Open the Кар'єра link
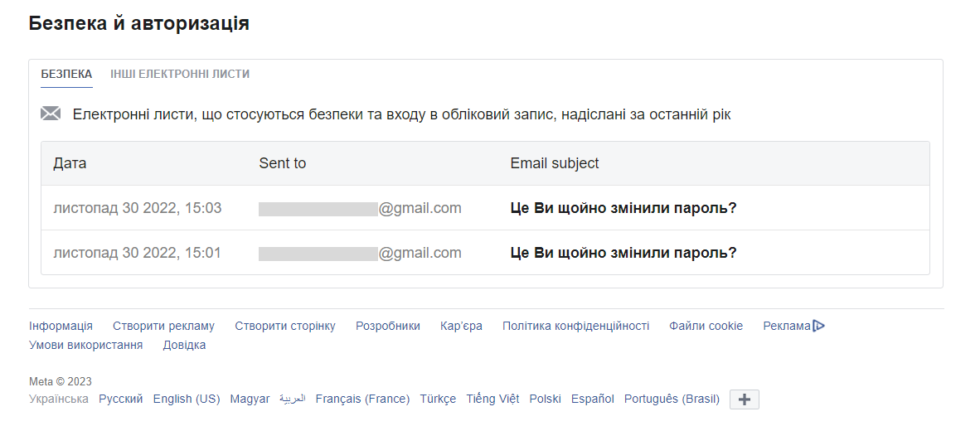The height and width of the screenshot is (426, 980). click(x=461, y=326)
